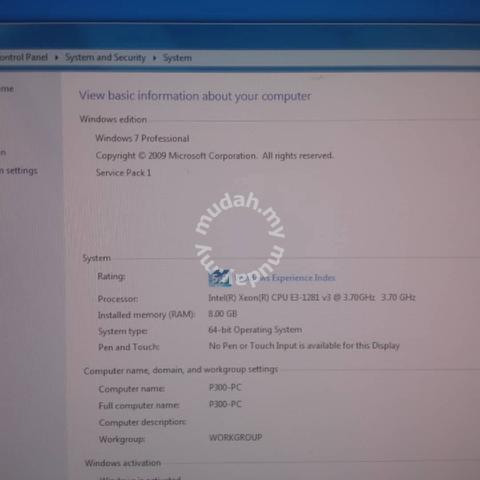Click the Windows 7 Professional edition text

pyautogui.click(x=142, y=138)
